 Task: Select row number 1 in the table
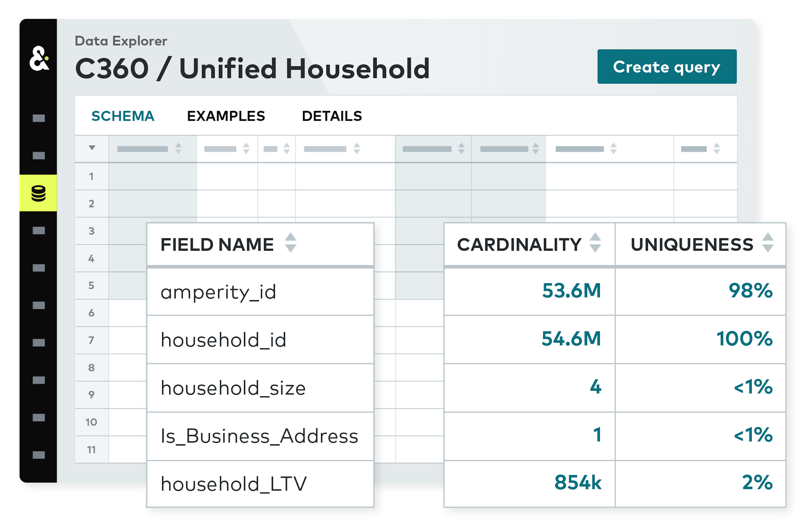pyautogui.click(x=91, y=176)
